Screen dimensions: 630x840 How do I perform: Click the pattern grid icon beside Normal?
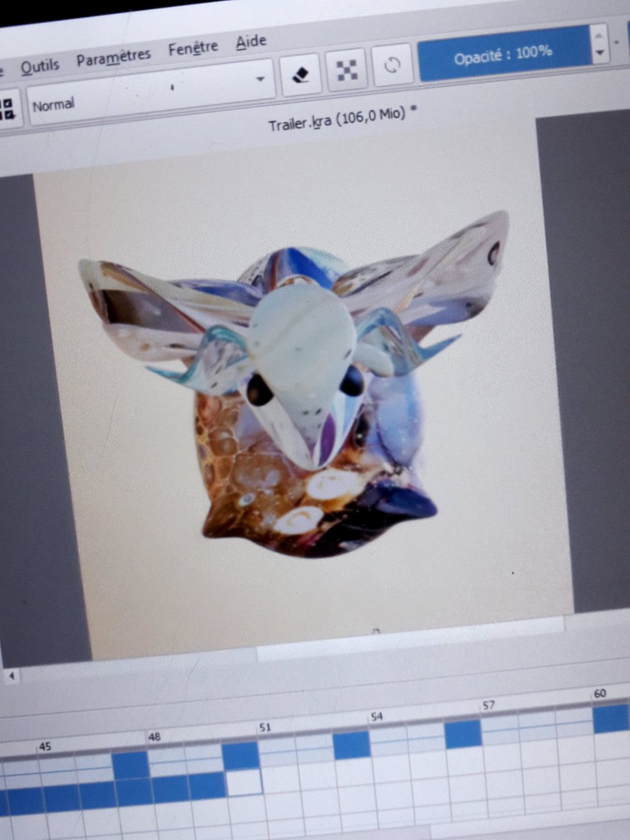[x=8, y=109]
